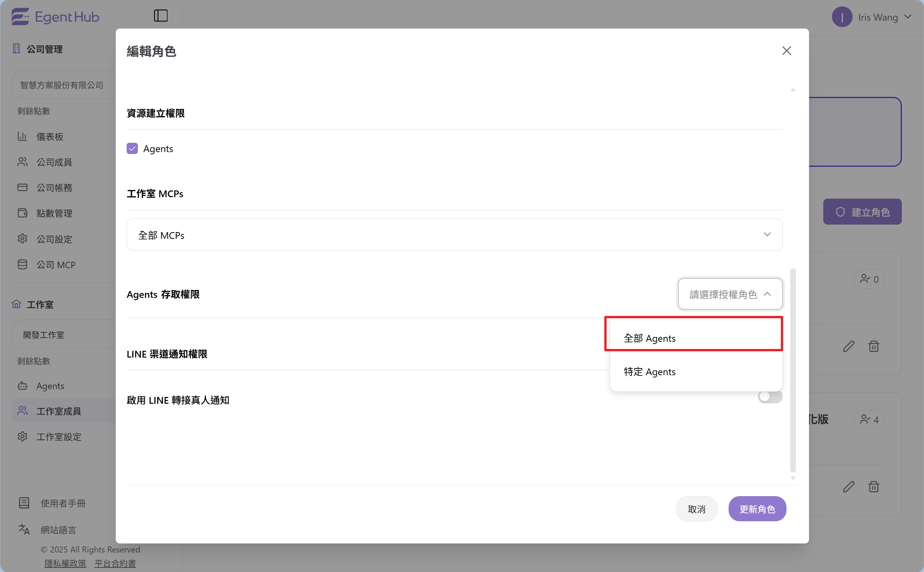Click the company MCP database icon
Image resolution: width=924 pixels, height=572 pixels.
pos(22,264)
